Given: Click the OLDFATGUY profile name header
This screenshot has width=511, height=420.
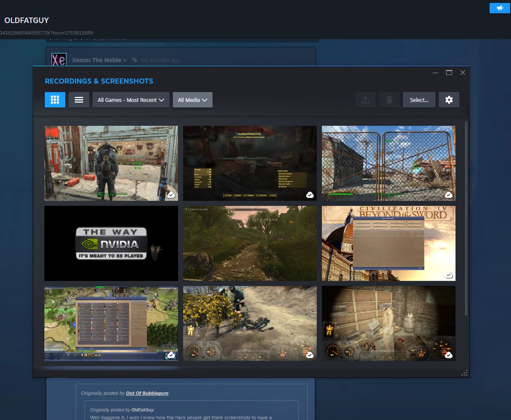Looking at the screenshot, I should point(26,20).
